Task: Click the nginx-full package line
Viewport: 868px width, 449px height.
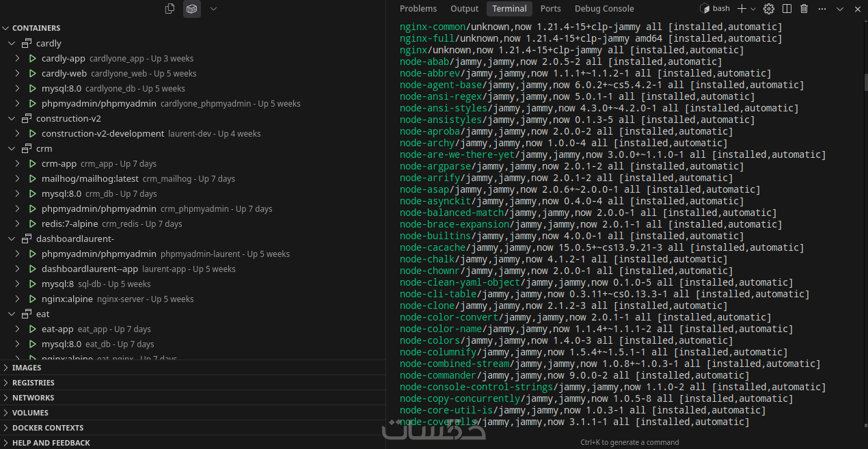Action: click(591, 38)
